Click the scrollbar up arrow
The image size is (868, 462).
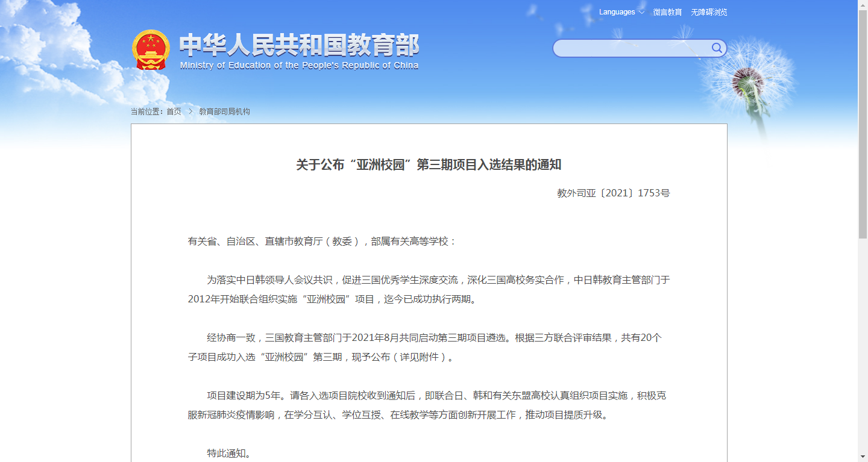[x=863, y=5]
